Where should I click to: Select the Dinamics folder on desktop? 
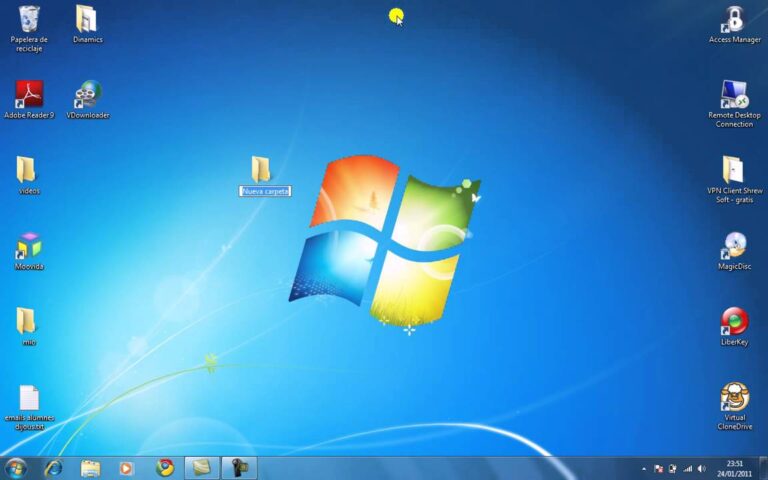pyautogui.click(x=87, y=19)
